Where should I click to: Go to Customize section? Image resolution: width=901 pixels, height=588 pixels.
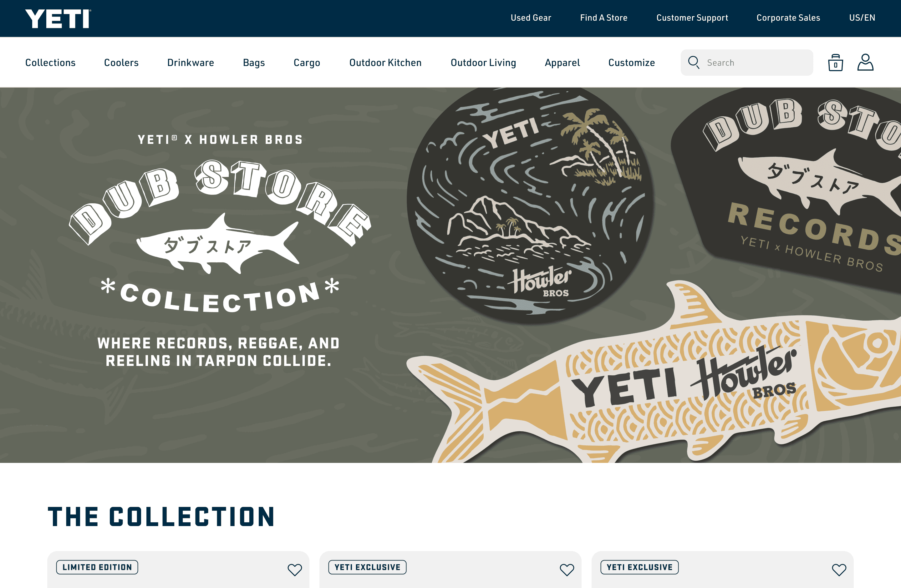pyautogui.click(x=631, y=63)
